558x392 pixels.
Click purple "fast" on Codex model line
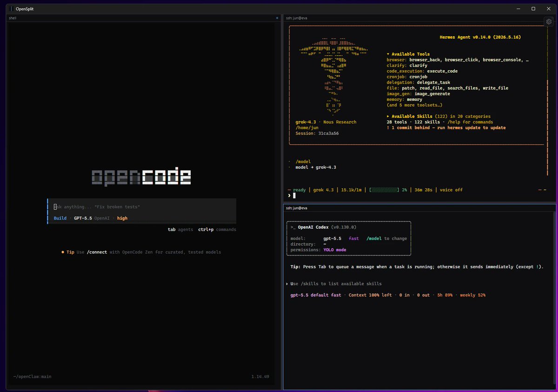pos(353,239)
